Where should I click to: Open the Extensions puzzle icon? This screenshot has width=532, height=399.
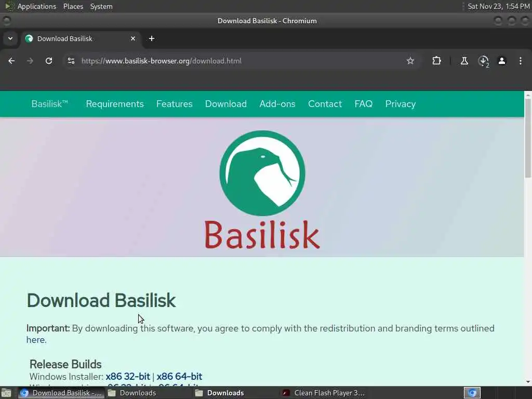pyautogui.click(x=436, y=61)
